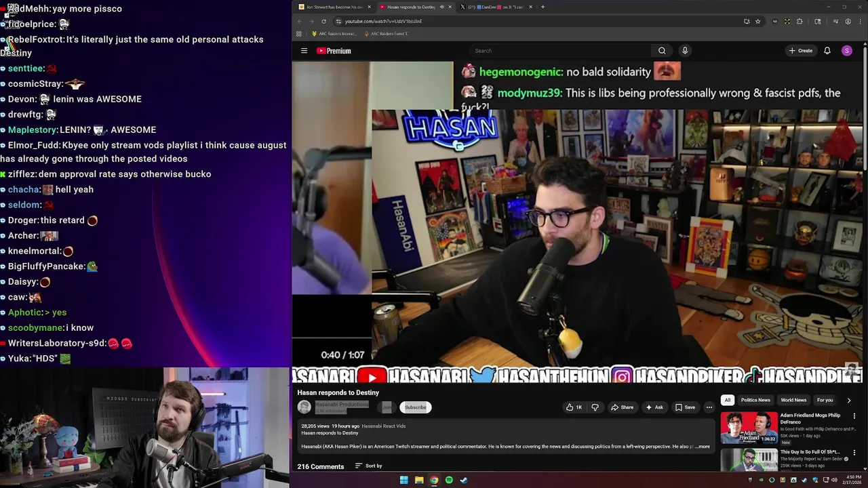Expand description with ...more
The height and width of the screenshot is (488, 868).
(x=703, y=447)
